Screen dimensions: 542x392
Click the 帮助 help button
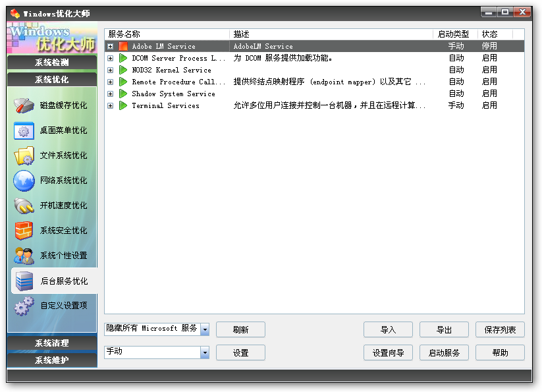coord(500,352)
